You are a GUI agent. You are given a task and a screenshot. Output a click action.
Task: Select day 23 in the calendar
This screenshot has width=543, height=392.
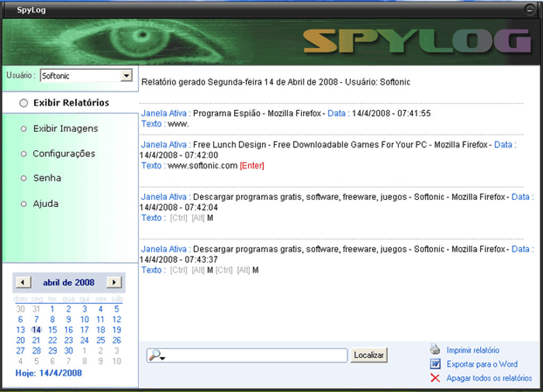(x=69, y=340)
